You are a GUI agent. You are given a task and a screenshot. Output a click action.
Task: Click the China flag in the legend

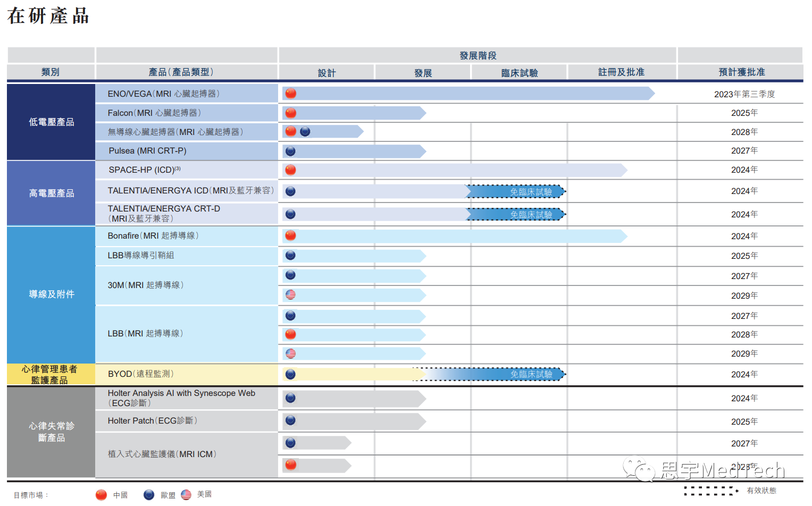[x=102, y=494]
